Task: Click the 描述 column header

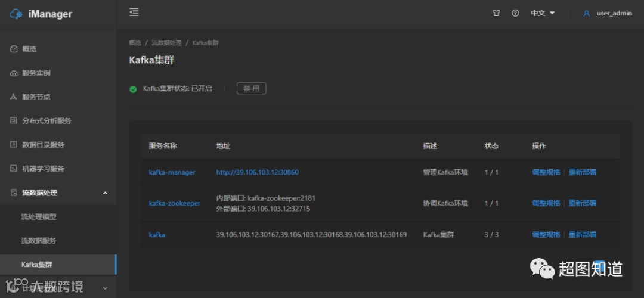Action: 430,145
